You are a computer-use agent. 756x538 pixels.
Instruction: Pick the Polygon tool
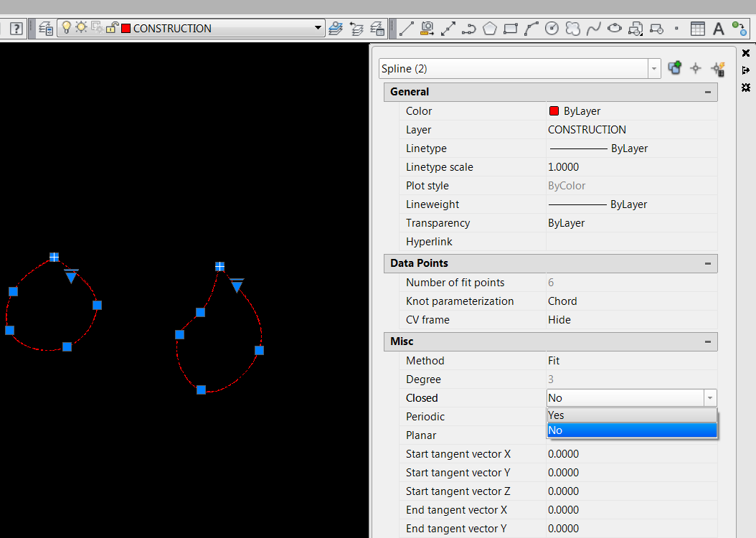(489, 29)
